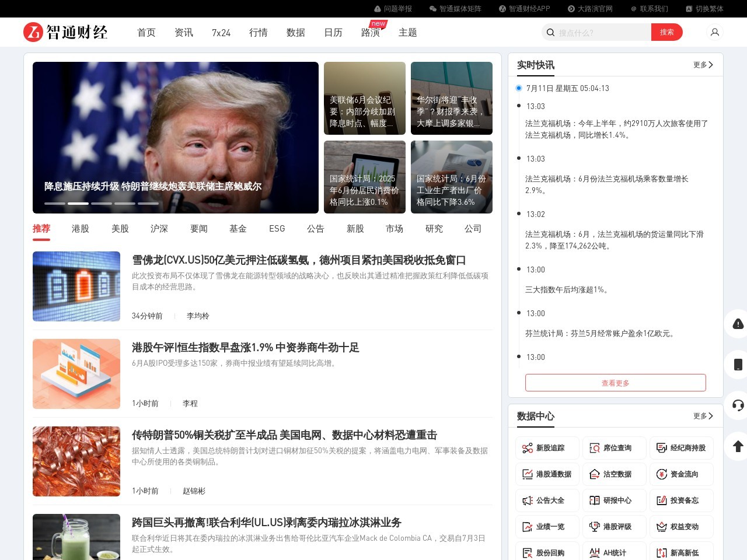Select the 经纪商持股 data tool
This screenshot has width=747, height=560.
[x=681, y=447]
